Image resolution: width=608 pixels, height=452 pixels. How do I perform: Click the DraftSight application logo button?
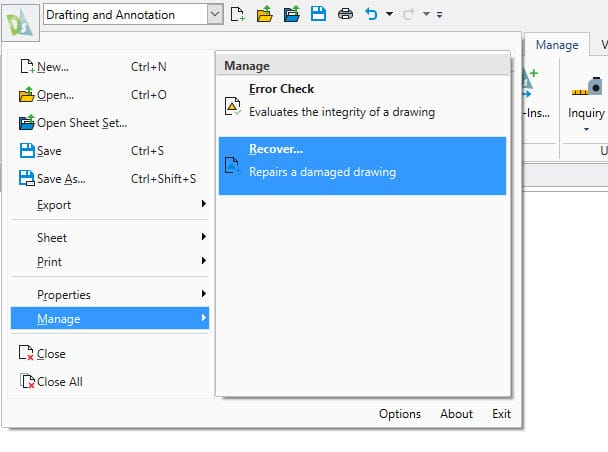click(21, 18)
